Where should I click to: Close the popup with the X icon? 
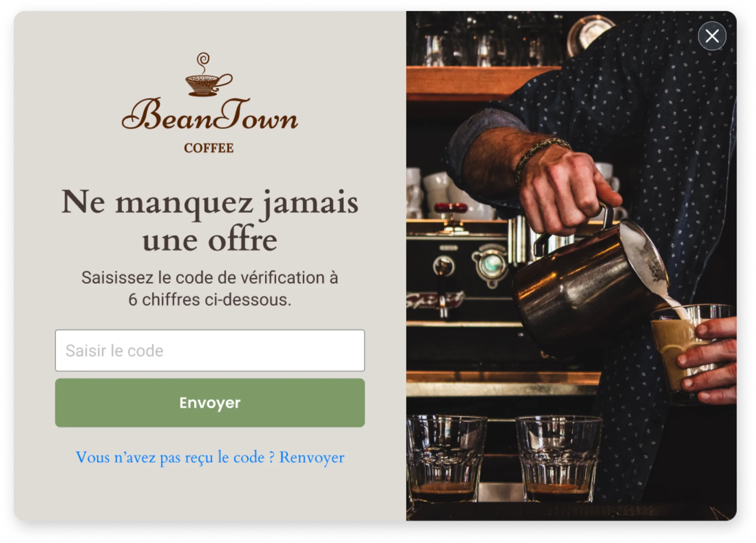click(712, 36)
